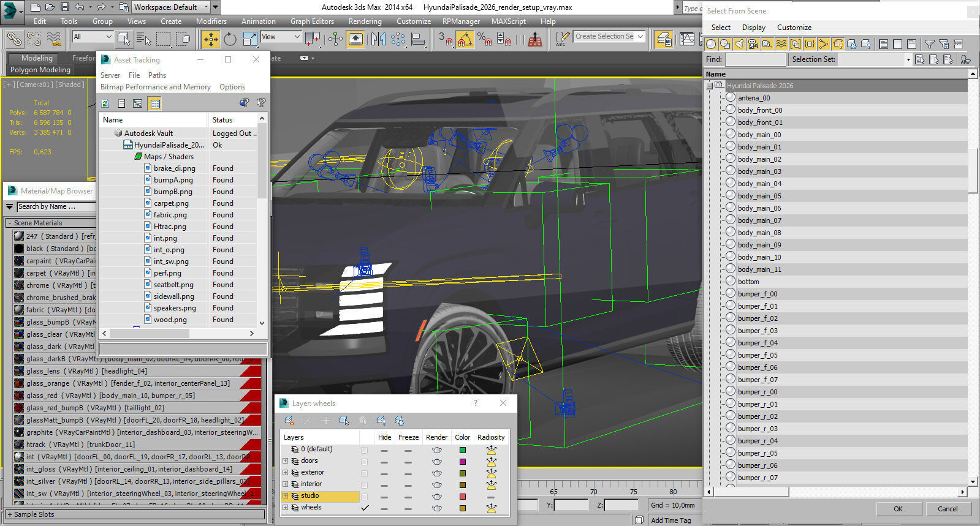The width and height of the screenshot is (980, 526).
Task: Open the Modifiers menu
Action: pos(211,21)
